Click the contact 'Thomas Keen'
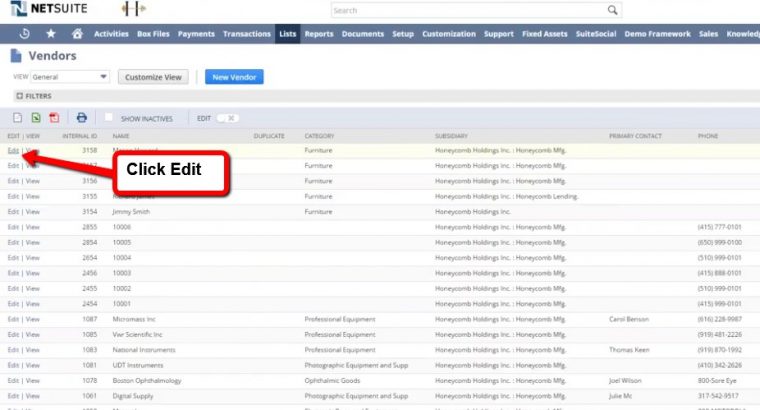 (629, 350)
